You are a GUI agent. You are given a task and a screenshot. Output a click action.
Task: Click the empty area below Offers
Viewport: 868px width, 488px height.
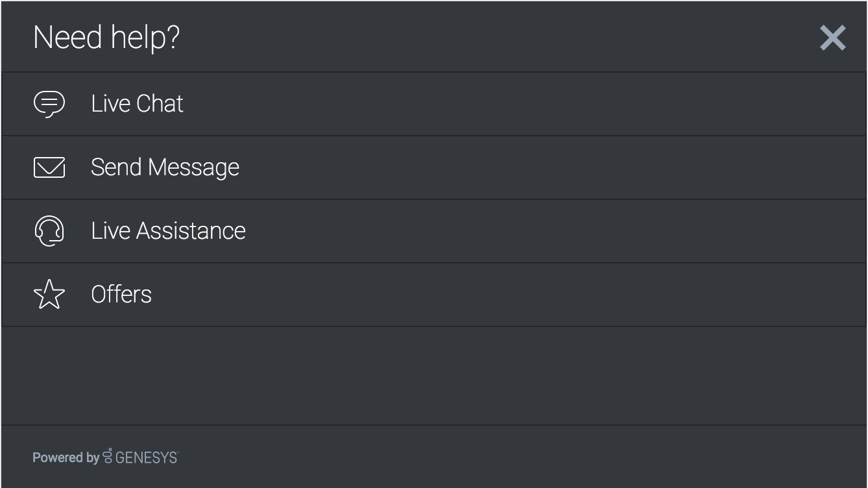433,375
